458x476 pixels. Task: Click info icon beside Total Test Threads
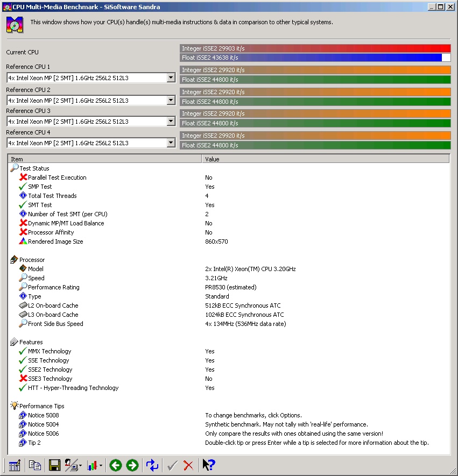point(23,195)
